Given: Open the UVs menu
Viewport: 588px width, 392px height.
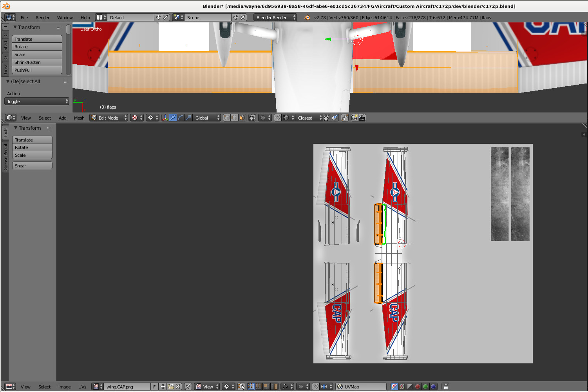Looking at the screenshot, I should 82,387.
